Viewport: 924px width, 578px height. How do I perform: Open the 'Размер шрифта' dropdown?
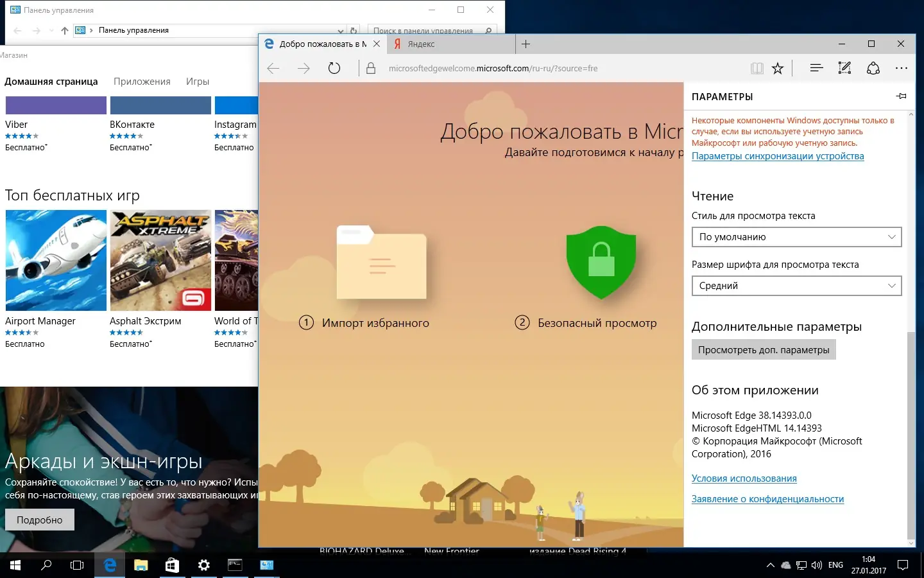[796, 285]
